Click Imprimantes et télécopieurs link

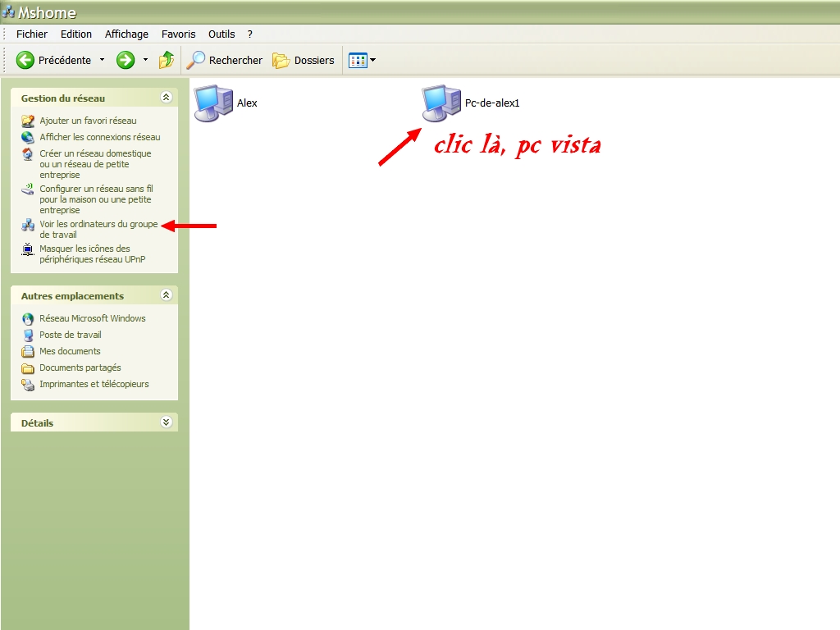point(94,384)
